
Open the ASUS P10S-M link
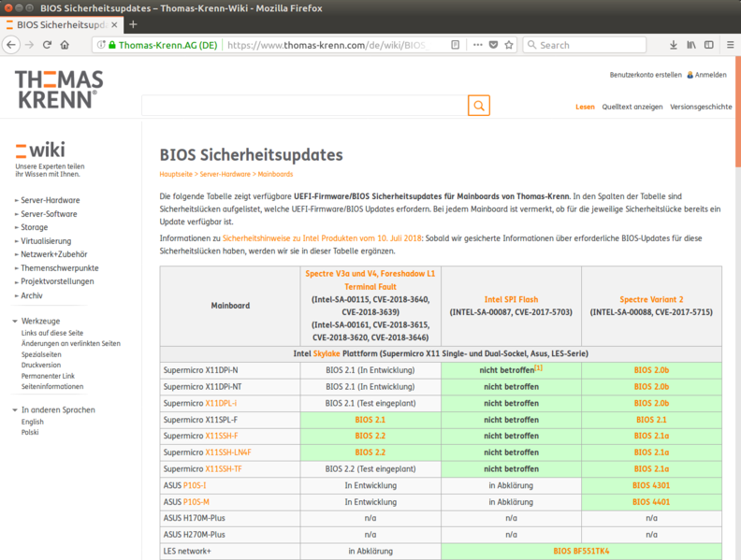click(196, 502)
